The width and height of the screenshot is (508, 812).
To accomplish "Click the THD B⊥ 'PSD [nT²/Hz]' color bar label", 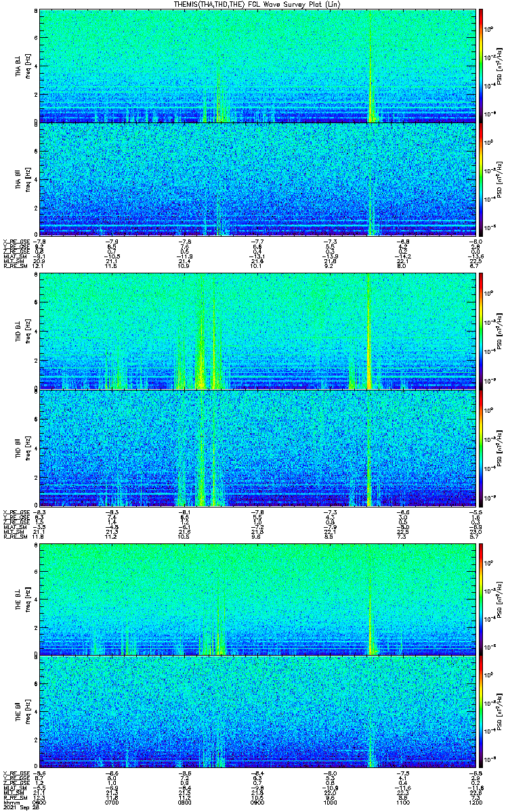I will (498, 332).
